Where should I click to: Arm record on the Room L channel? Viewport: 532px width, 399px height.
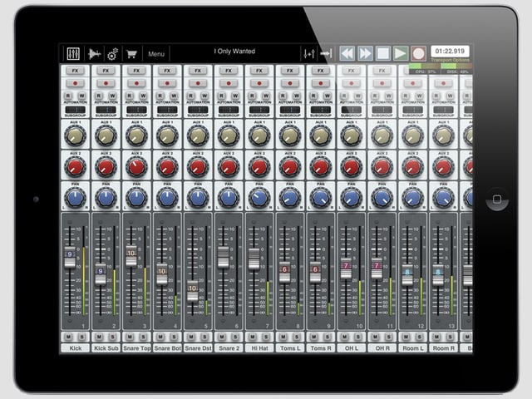[x=413, y=83]
